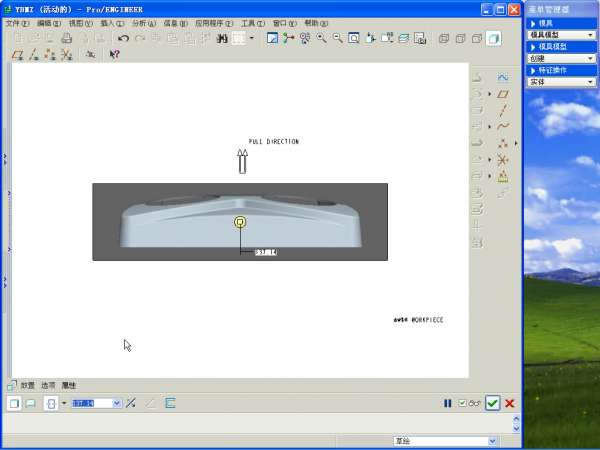Click the Orient mode icon
This screenshot has height=450, width=600.
(x=305, y=38)
